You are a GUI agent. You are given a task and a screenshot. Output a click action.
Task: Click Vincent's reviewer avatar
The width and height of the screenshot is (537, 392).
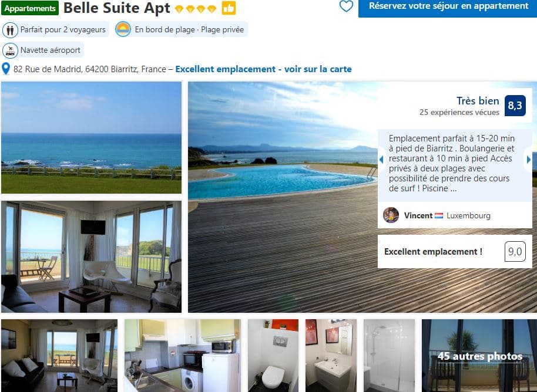click(x=391, y=215)
